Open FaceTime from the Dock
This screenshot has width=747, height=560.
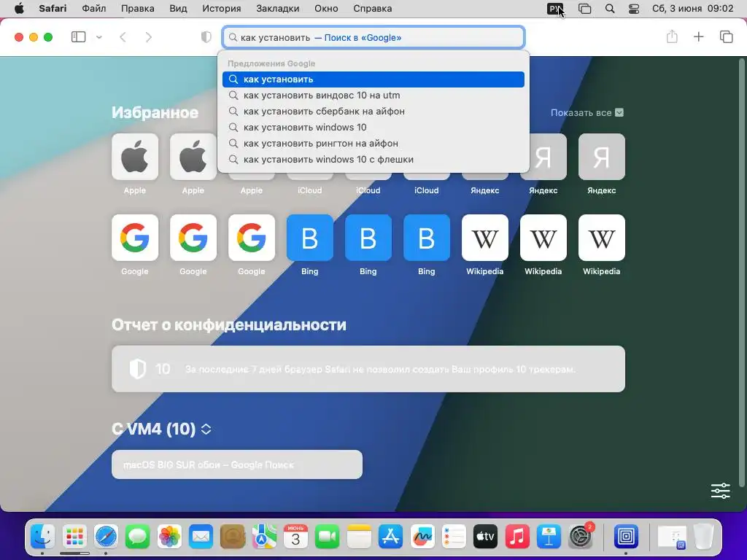(328, 537)
